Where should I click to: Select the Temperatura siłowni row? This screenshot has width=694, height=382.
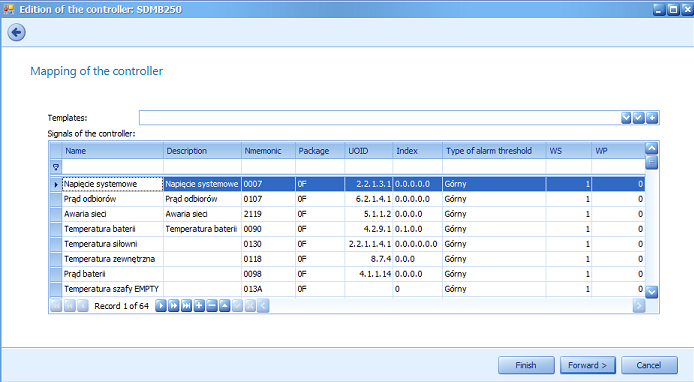(x=347, y=244)
